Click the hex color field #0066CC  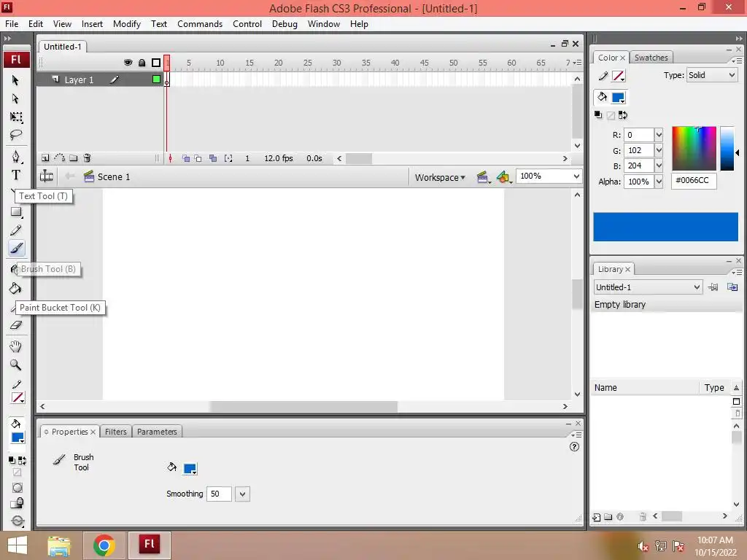(694, 181)
